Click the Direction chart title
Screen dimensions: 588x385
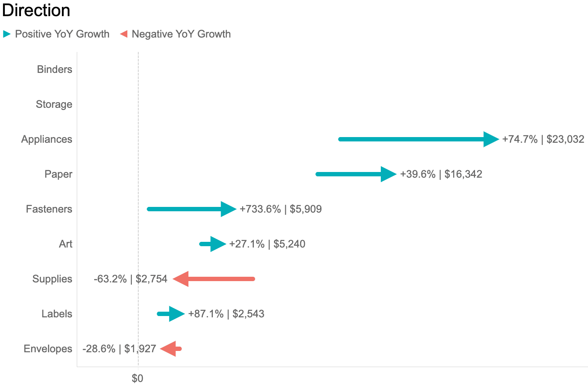36,10
